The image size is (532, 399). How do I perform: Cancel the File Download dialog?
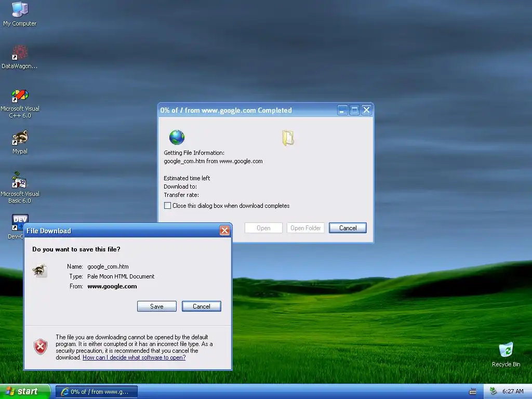(x=202, y=307)
